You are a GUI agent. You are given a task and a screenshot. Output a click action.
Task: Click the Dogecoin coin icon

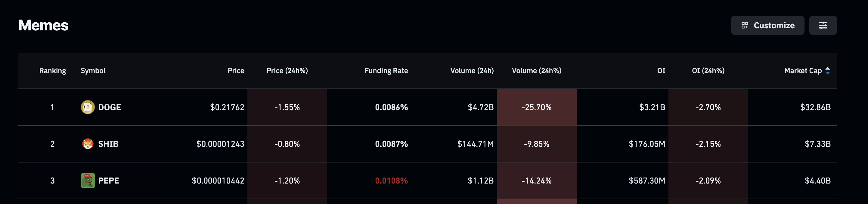tap(88, 107)
